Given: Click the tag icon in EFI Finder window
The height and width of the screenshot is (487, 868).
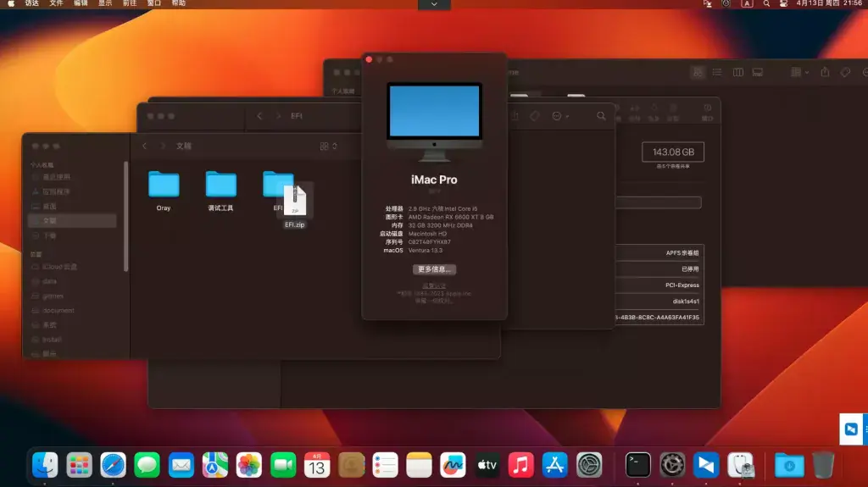Looking at the screenshot, I should pos(534,116).
